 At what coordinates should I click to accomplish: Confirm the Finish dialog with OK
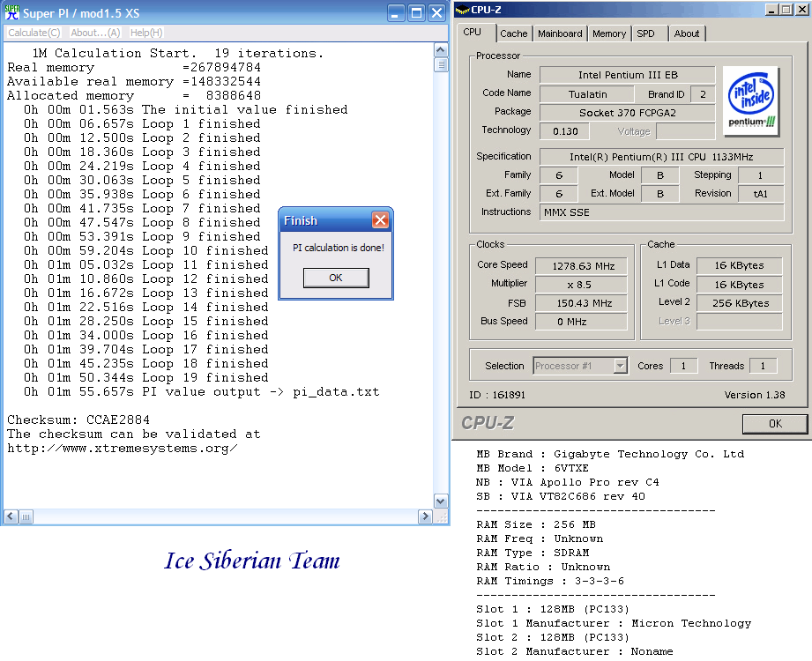pos(336,278)
